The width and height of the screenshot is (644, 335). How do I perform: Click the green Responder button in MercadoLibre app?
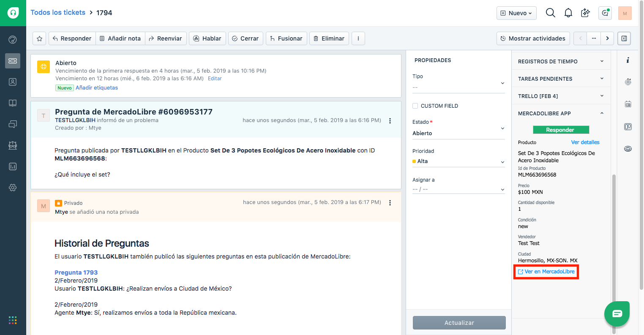point(560,130)
